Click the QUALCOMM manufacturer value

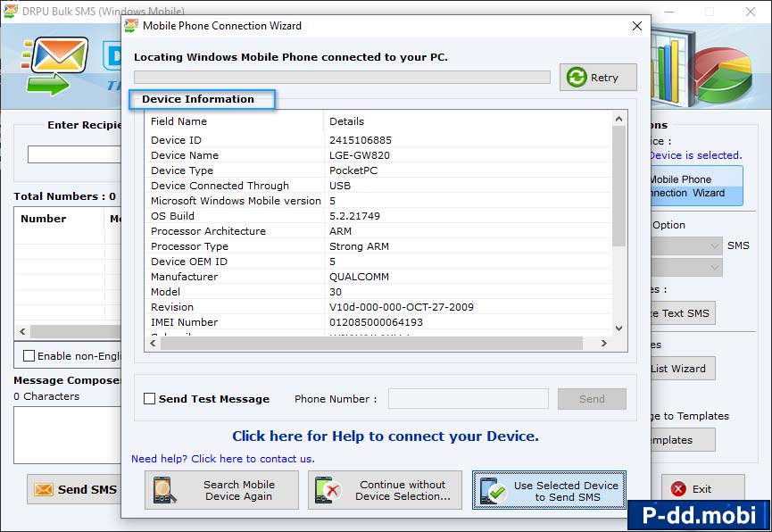pyautogui.click(x=359, y=277)
